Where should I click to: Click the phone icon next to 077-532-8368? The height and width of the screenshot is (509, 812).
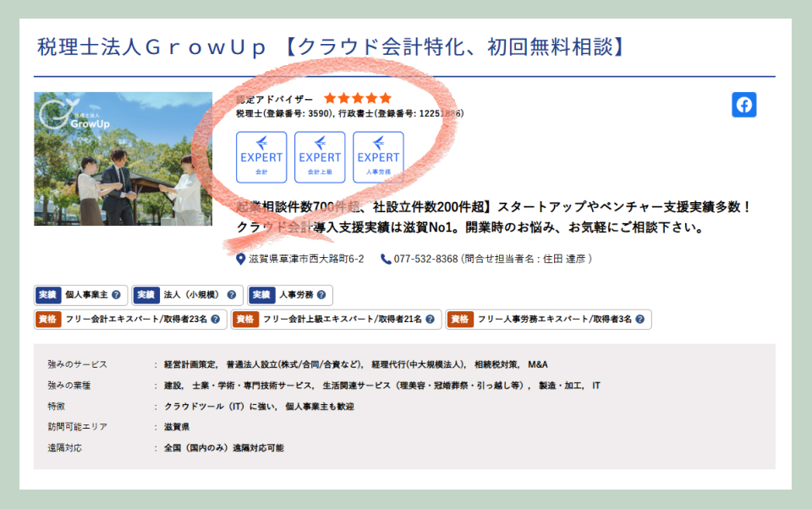(x=386, y=259)
